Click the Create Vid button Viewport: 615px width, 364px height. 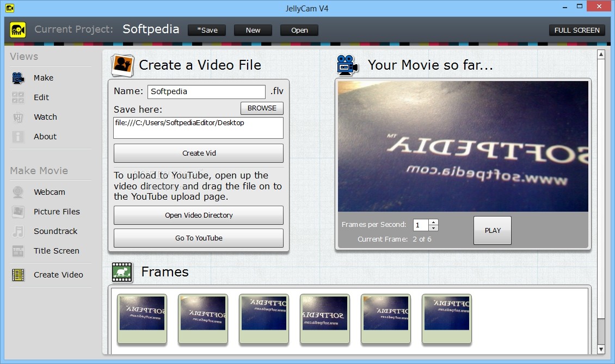(x=199, y=153)
